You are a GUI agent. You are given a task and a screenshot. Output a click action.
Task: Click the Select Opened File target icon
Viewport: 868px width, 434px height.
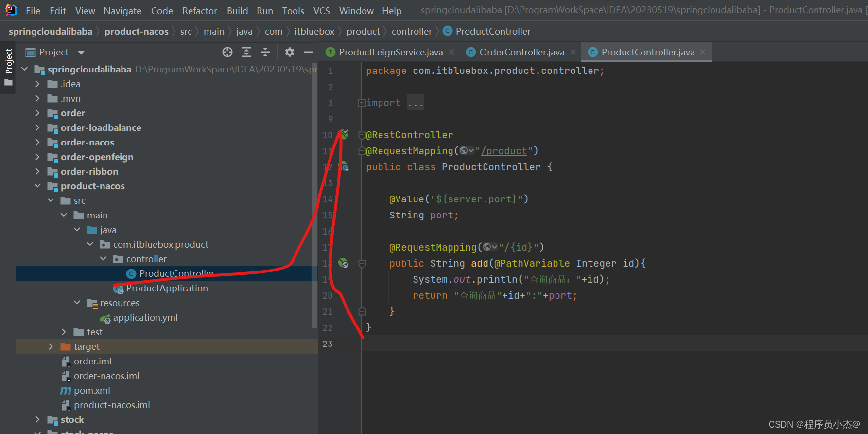pos(227,52)
